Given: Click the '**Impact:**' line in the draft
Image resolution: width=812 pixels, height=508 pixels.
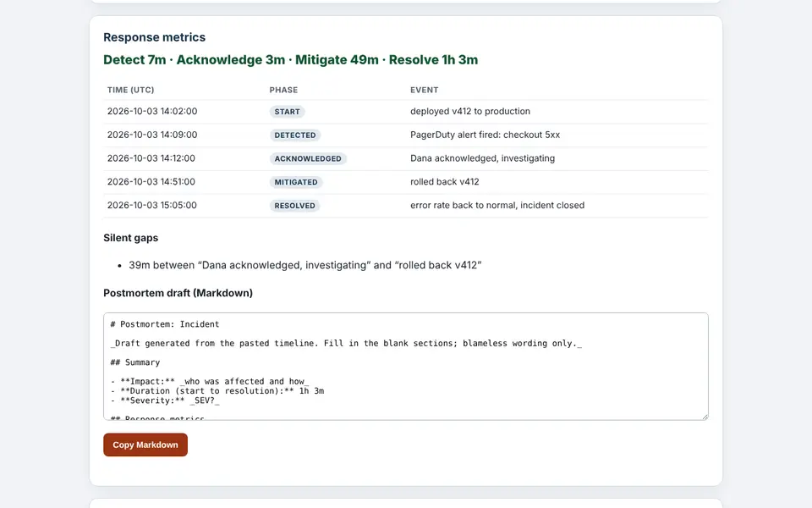Looking at the screenshot, I should pyautogui.click(x=209, y=381).
